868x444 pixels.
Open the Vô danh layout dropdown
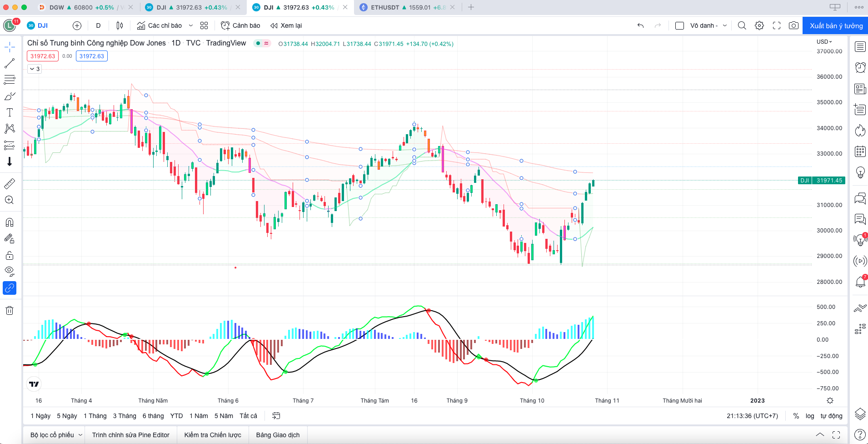click(x=725, y=25)
